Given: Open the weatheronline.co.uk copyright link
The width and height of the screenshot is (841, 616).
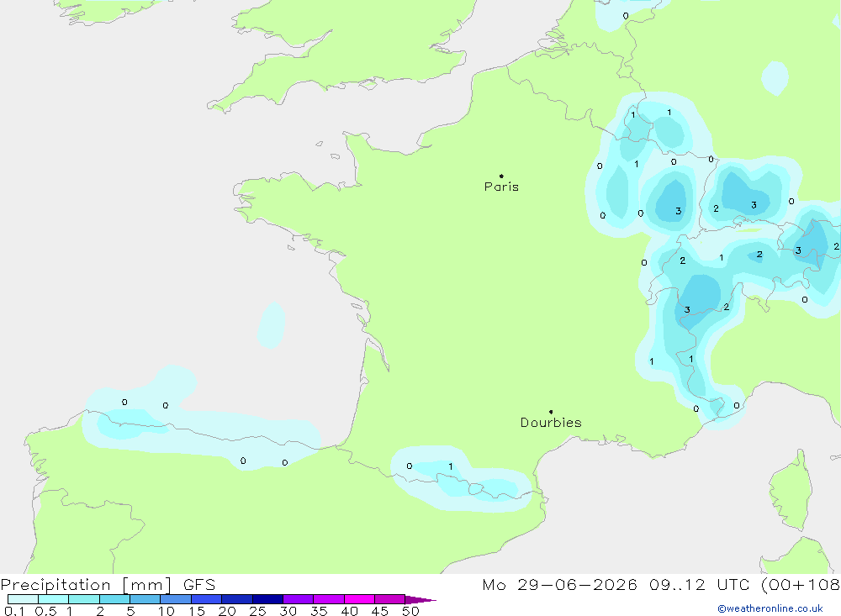Looking at the screenshot, I should 770,608.
